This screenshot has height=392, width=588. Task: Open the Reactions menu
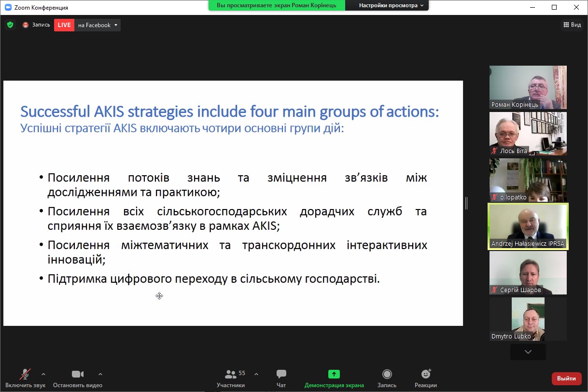pyautogui.click(x=425, y=378)
